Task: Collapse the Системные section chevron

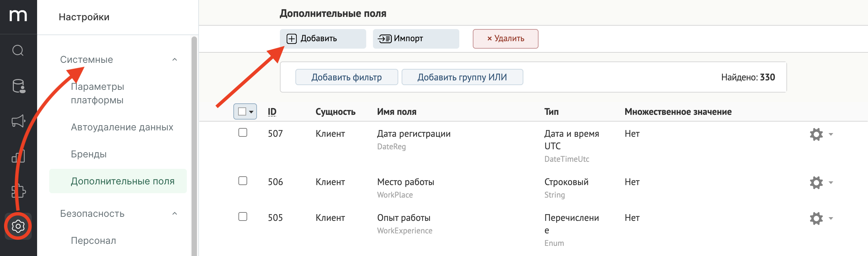Action: pos(175,59)
